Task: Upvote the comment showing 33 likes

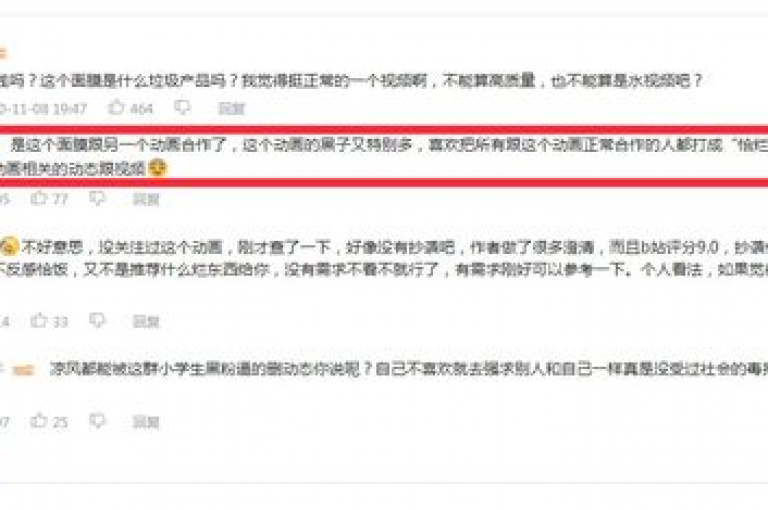Action: [38, 320]
